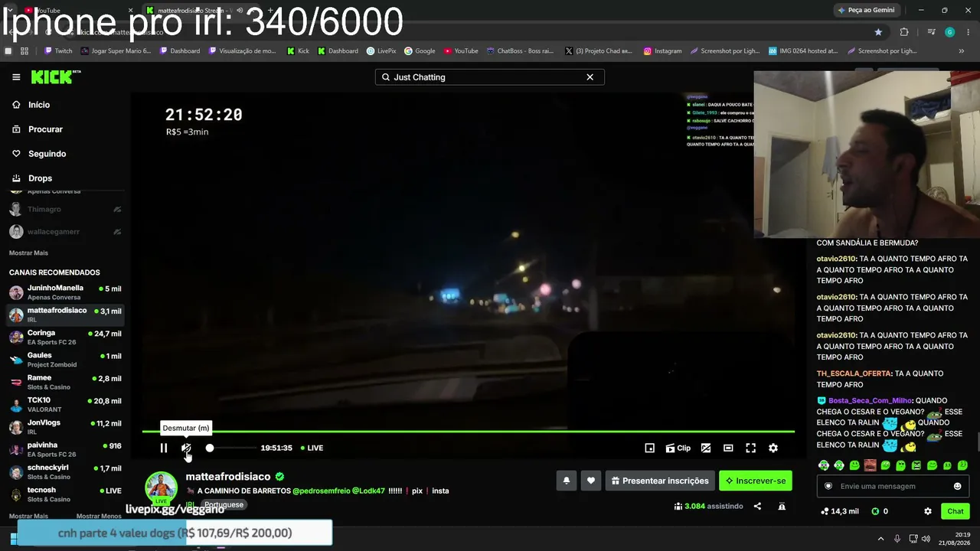Open Gaules channel in recommended list
The height and width of the screenshot is (551, 980).
(x=65, y=360)
